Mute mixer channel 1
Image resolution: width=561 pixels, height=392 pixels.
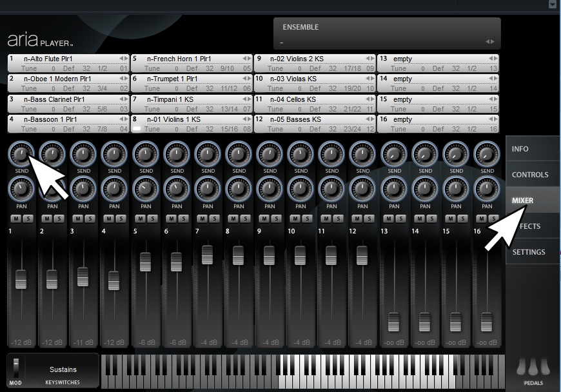(x=16, y=219)
